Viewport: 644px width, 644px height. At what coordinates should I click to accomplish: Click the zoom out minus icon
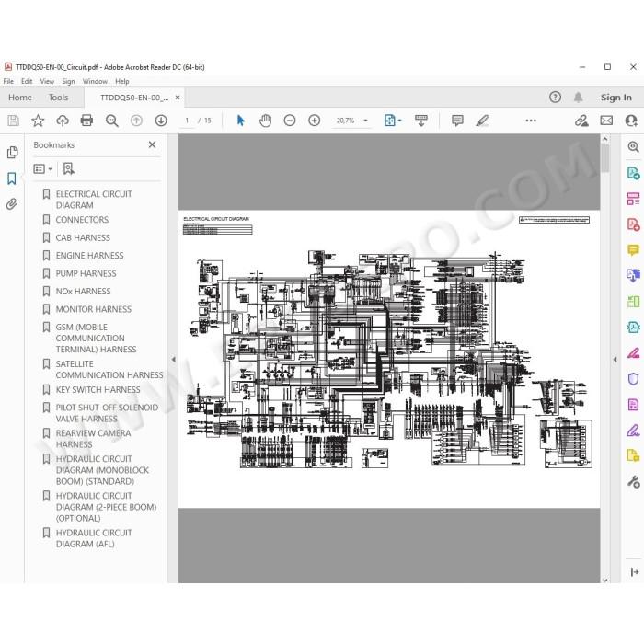pos(290,121)
